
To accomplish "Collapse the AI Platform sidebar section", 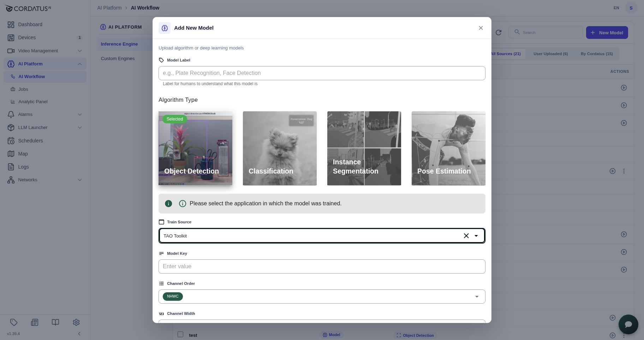I will [x=80, y=64].
